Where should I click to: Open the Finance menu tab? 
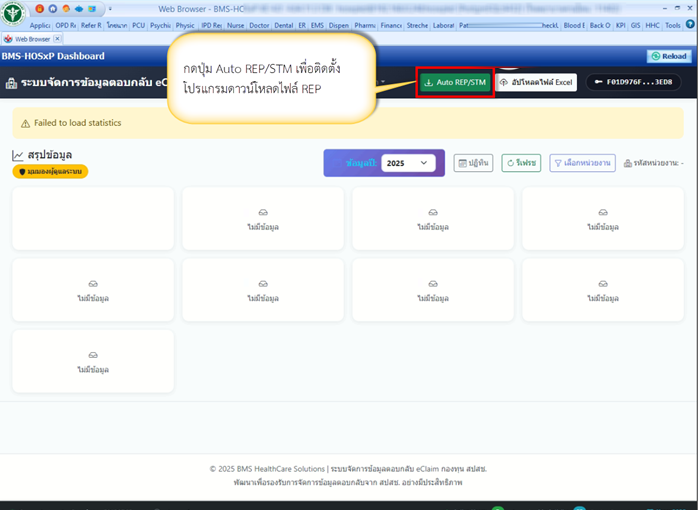[x=391, y=25]
